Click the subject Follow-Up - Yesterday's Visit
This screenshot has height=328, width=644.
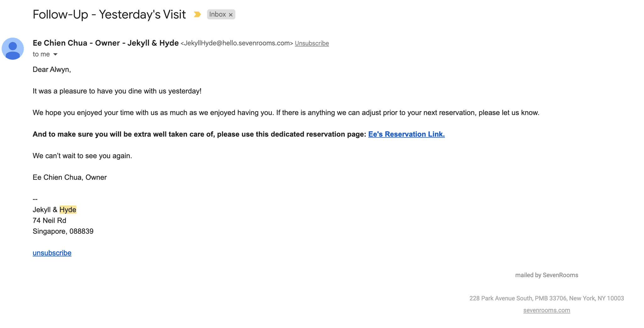(x=109, y=14)
